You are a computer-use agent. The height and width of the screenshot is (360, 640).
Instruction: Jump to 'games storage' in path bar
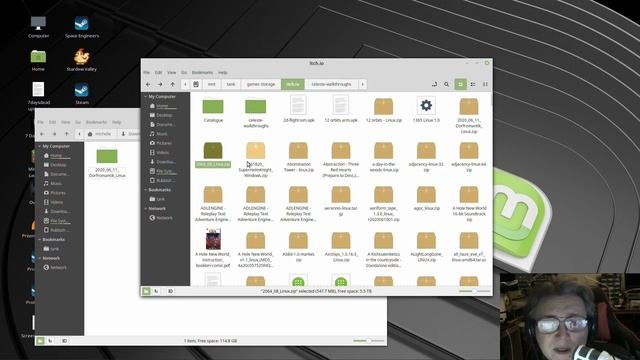tap(261, 84)
